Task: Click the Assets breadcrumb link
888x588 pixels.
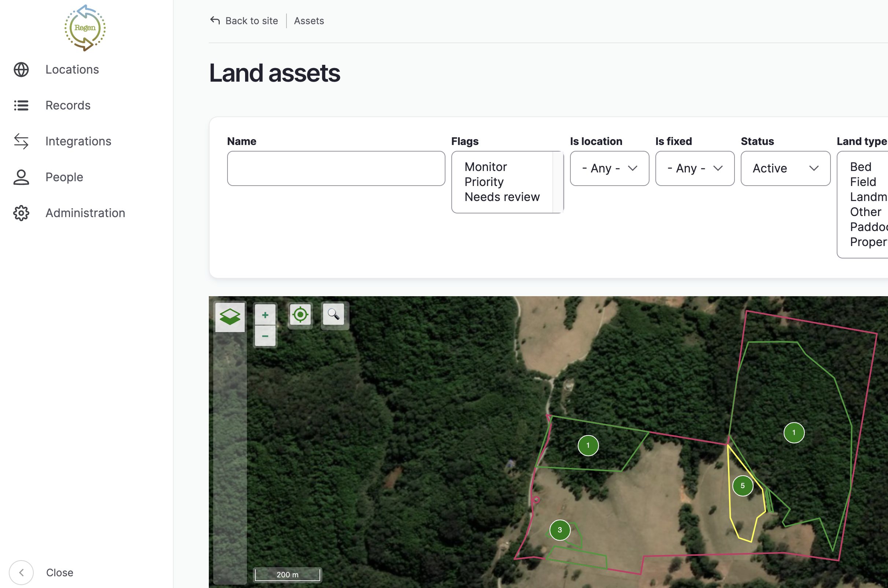Action: 309,21
